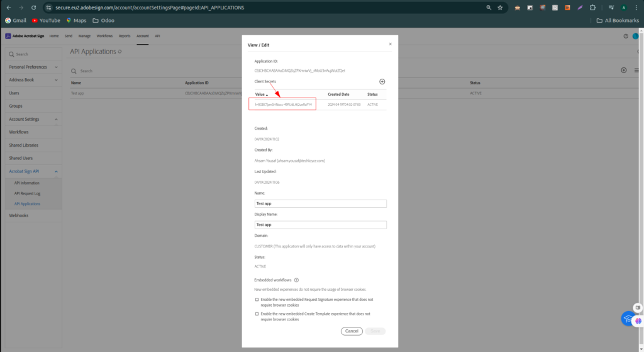
Task: Click the purple feather extension icon
Action: (579, 8)
